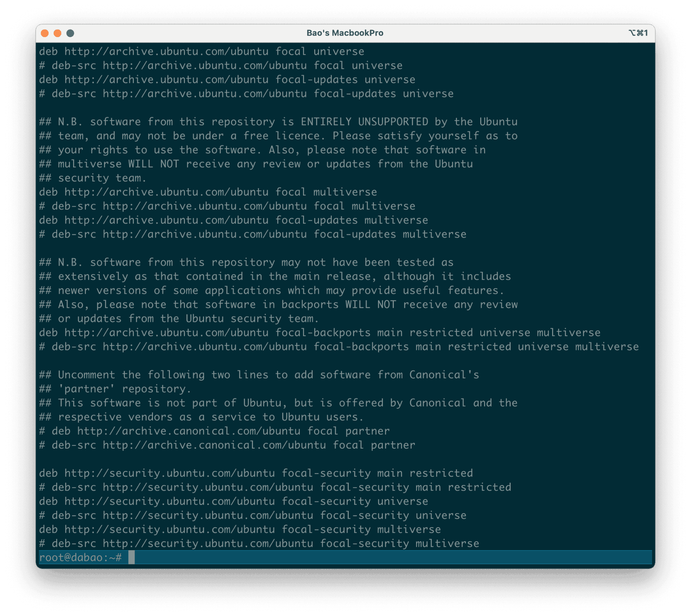Click the ⌥⌘1 shortcut indicator
Image resolution: width=691 pixels, height=616 pixels.
638,33
